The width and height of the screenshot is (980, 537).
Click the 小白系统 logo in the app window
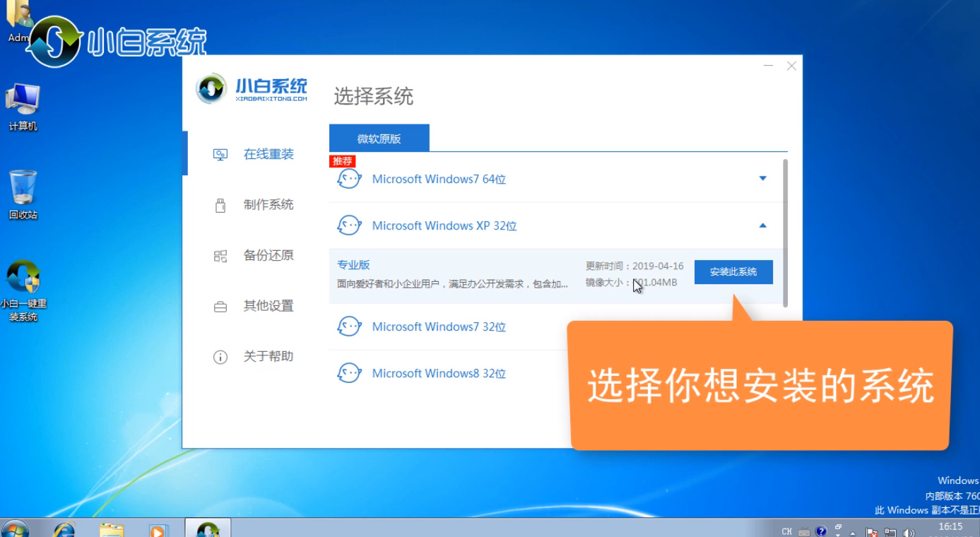252,89
